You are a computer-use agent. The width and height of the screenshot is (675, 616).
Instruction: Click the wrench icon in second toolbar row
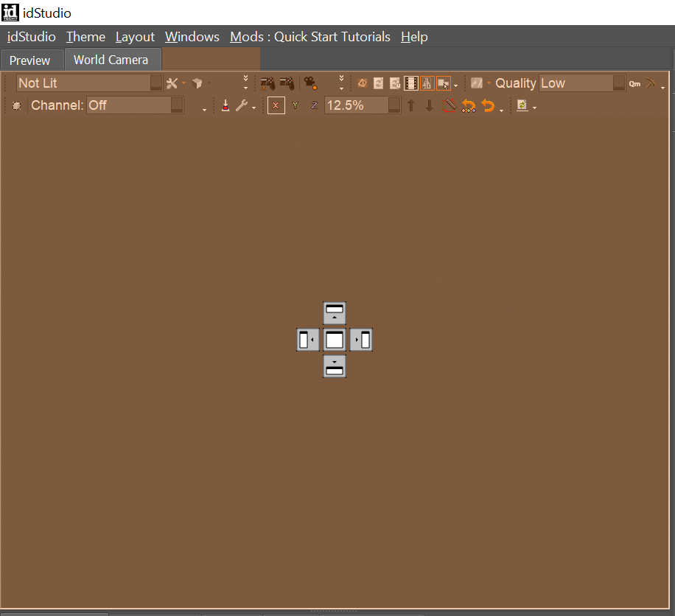click(x=242, y=105)
